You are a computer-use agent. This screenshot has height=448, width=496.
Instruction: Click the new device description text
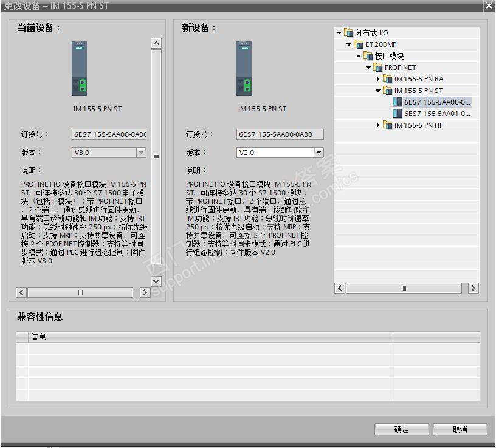coord(249,218)
